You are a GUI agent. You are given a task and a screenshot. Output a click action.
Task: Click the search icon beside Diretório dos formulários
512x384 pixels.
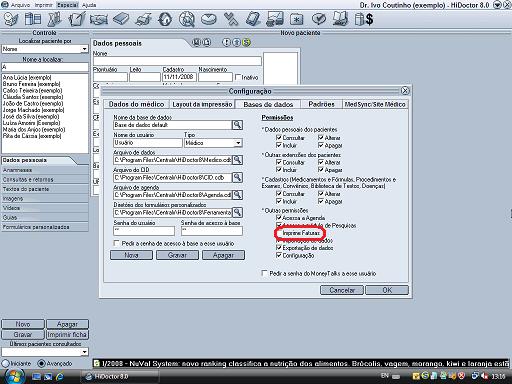237,212
